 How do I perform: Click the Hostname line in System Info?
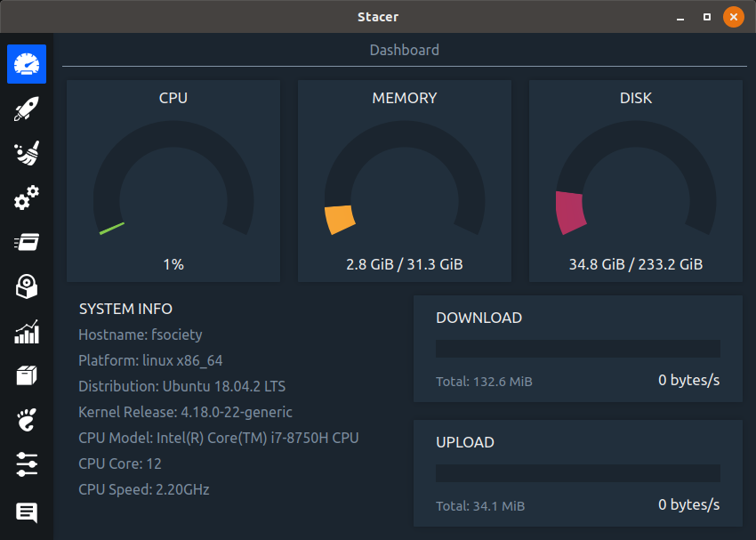(141, 334)
